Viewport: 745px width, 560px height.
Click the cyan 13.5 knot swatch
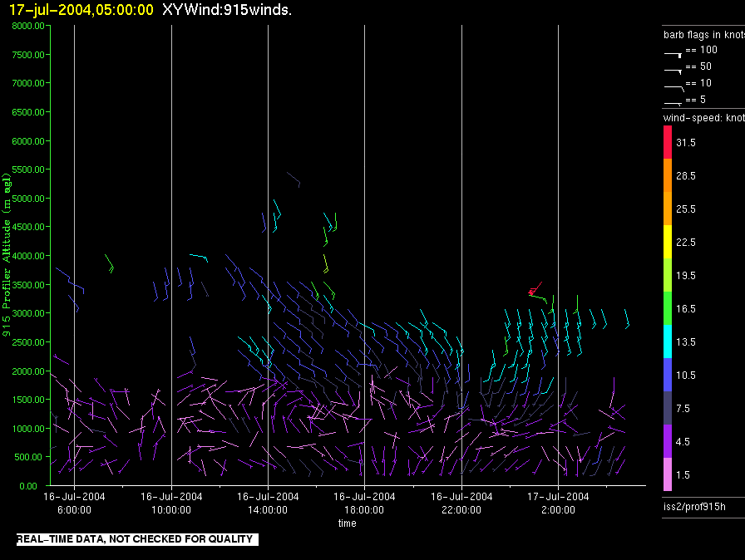point(668,341)
